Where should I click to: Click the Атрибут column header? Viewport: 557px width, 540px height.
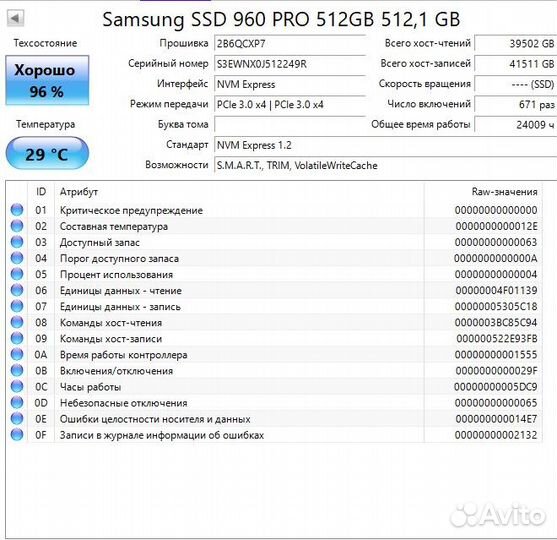pos(239,192)
